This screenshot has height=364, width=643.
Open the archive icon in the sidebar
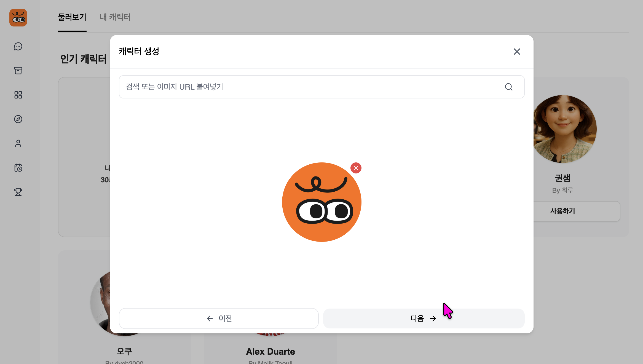tap(18, 71)
